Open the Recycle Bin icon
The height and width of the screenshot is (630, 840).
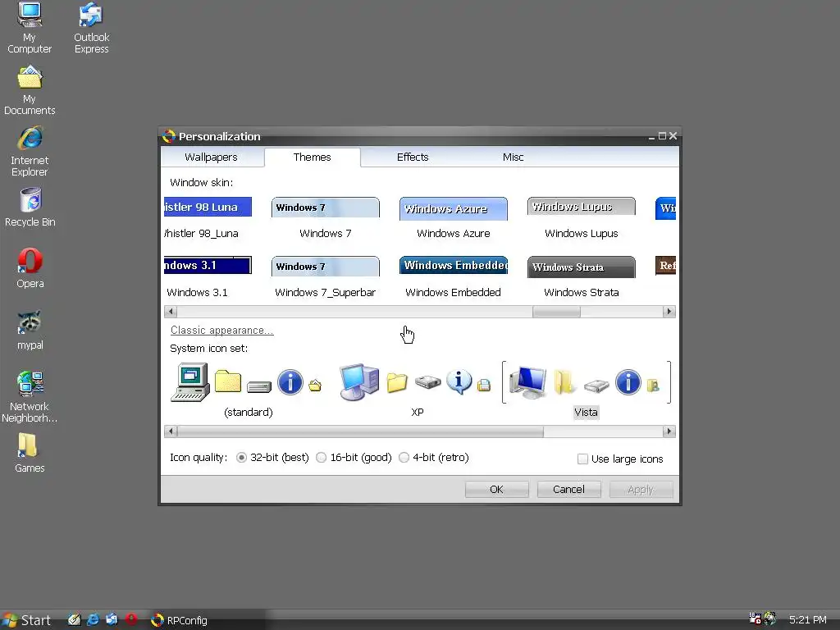coord(30,207)
